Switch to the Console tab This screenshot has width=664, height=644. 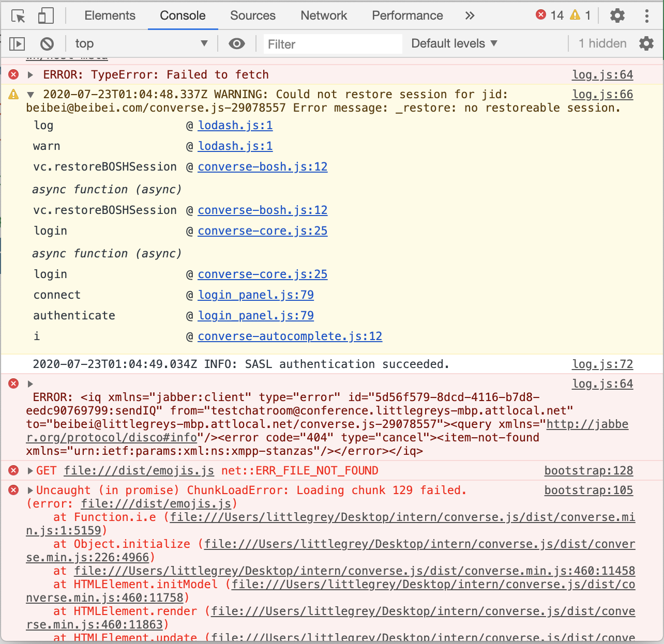[183, 16]
